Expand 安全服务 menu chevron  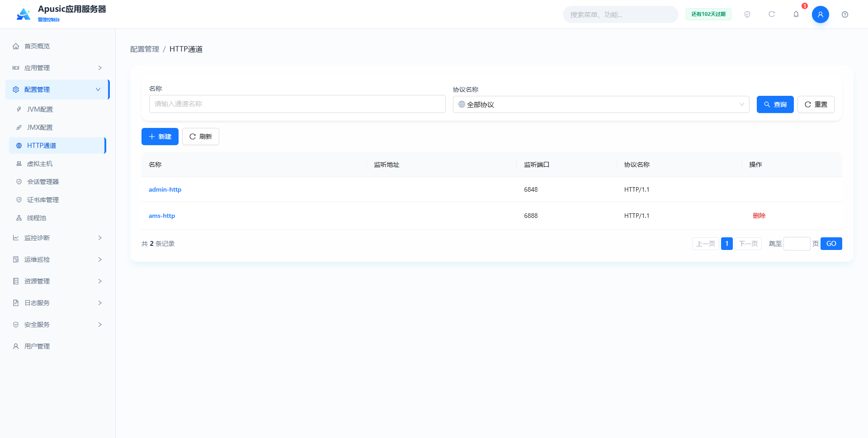pos(100,325)
